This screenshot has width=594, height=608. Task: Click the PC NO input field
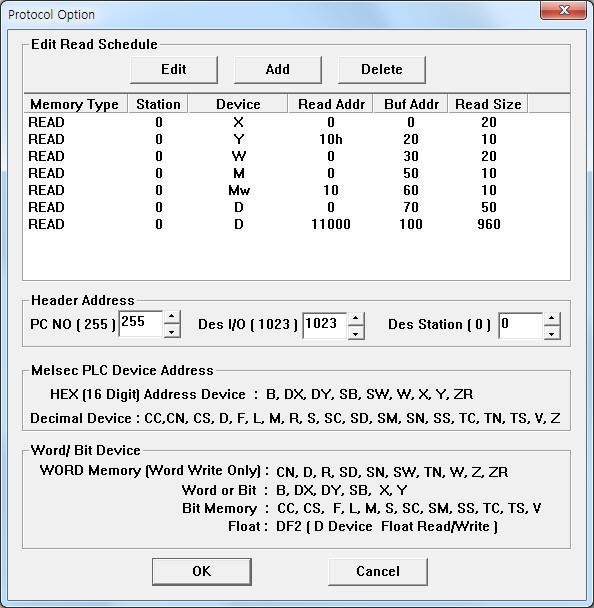pyautogui.click(x=141, y=324)
